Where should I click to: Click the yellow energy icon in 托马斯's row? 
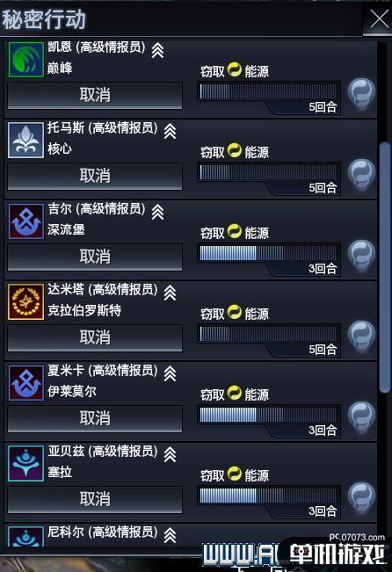pos(235,150)
